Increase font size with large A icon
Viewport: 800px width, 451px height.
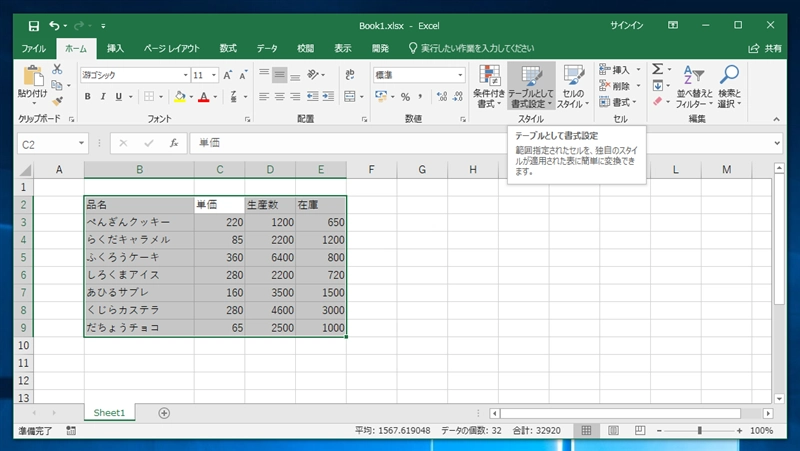click(x=228, y=76)
